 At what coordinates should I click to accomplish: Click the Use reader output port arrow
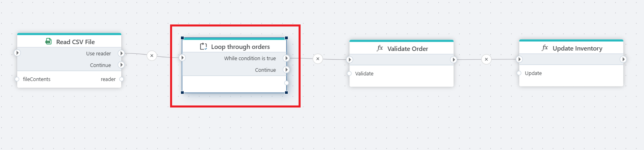coord(121,53)
